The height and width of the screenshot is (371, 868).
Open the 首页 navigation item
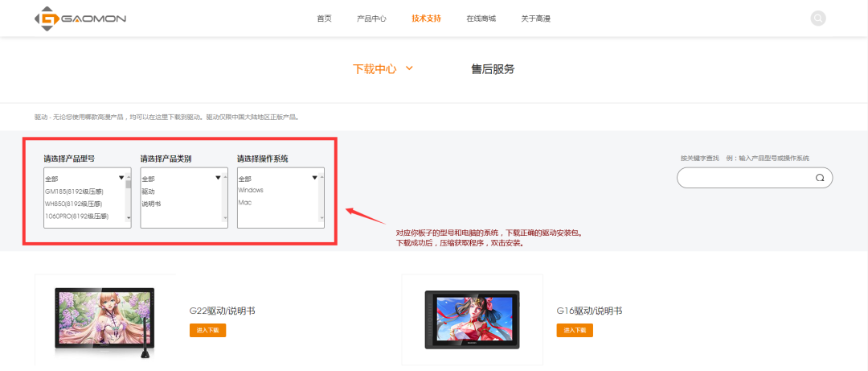click(x=325, y=19)
